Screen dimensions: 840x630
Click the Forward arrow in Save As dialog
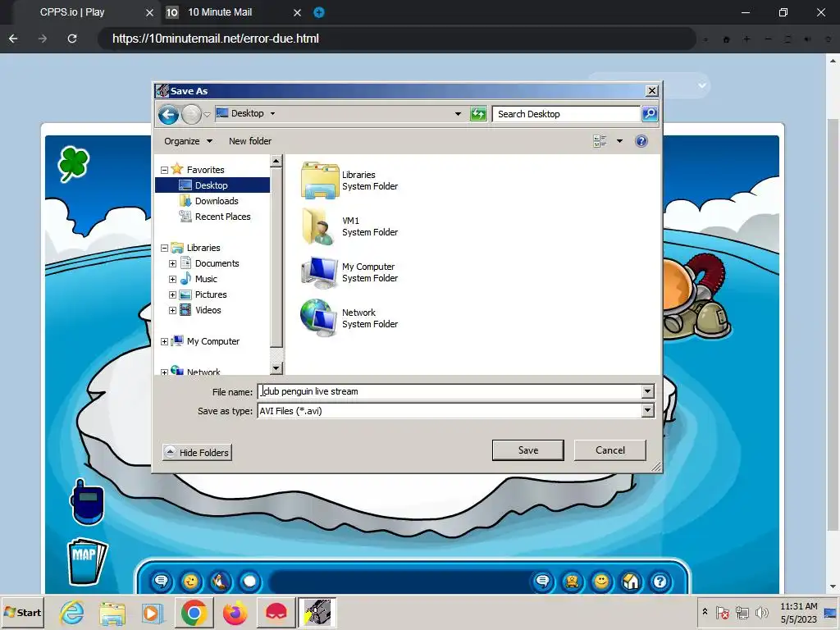pyautogui.click(x=191, y=114)
